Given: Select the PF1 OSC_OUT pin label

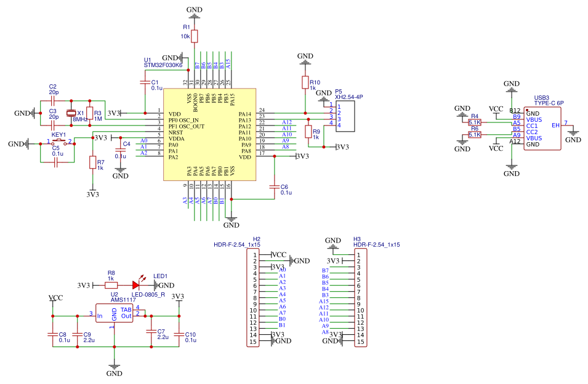Looking at the screenshot, I should pyautogui.click(x=187, y=126).
